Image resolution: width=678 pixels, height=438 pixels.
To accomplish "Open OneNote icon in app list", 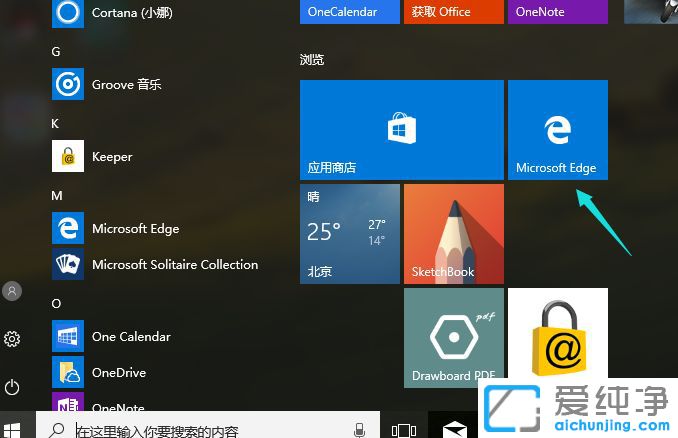I will pos(68,402).
